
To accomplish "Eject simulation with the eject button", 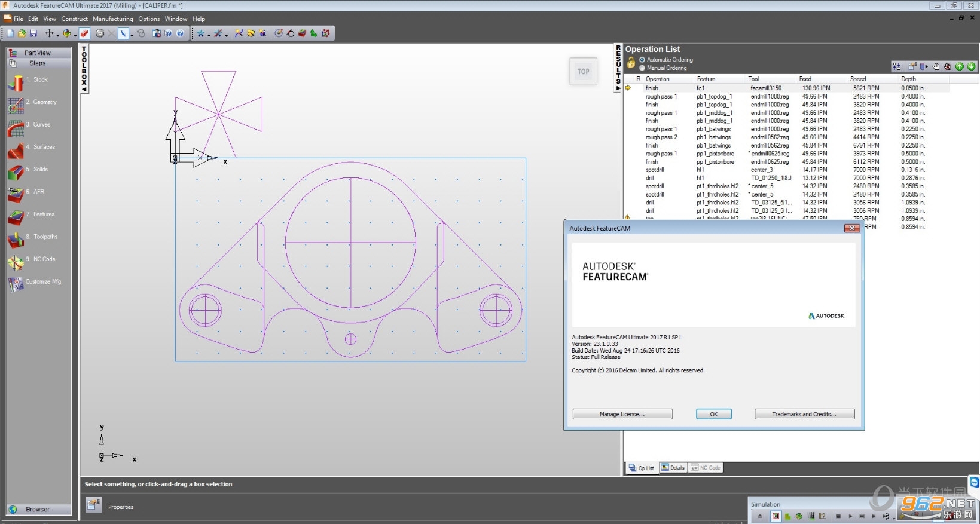I will pyautogui.click(x=760, y=516).
